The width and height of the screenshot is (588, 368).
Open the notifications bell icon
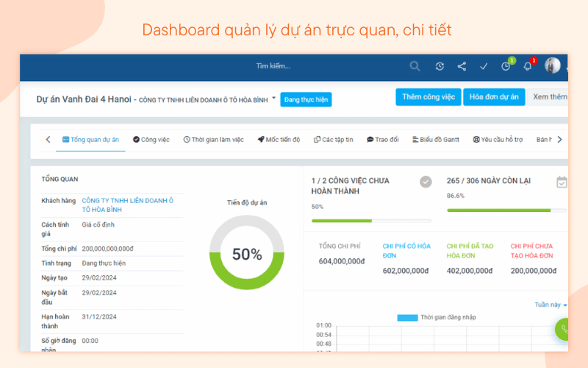point(528,66)
